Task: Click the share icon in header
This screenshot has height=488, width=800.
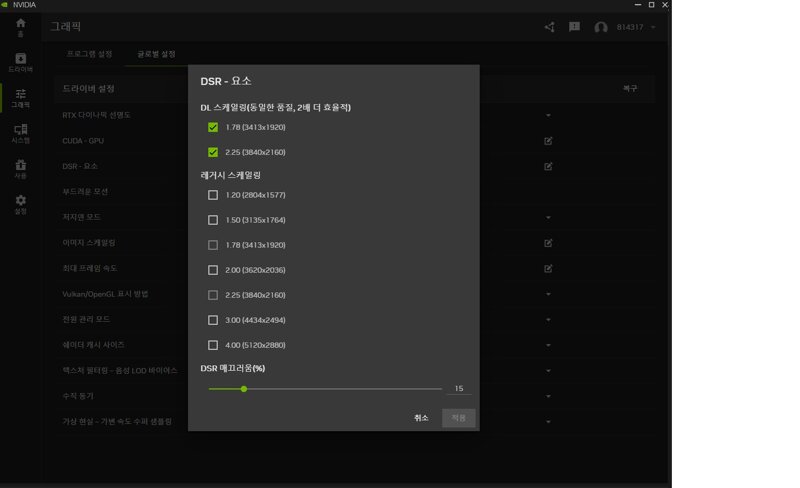Action: pyautogui.click(x=549, y=27)
